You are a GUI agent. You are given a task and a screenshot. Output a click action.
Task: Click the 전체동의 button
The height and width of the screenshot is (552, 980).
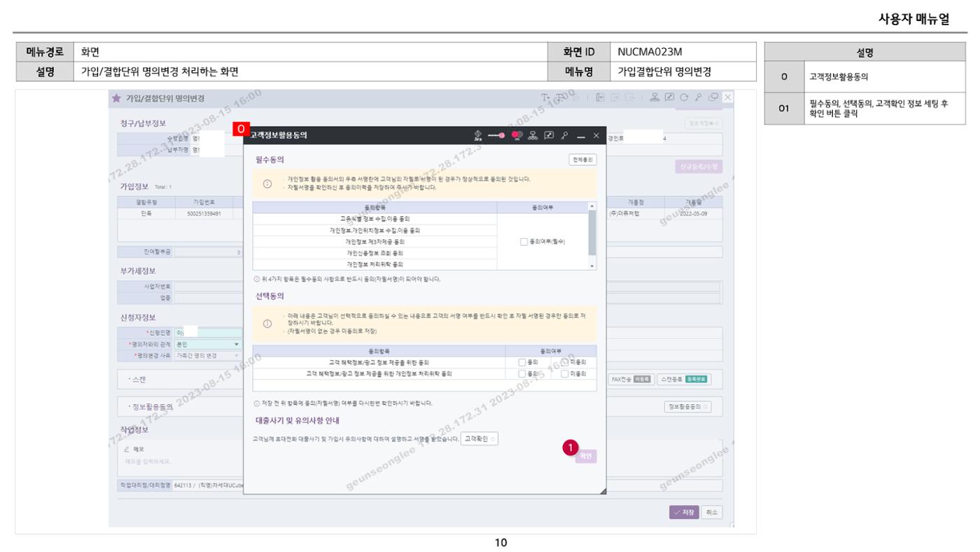tap(584, 160)
